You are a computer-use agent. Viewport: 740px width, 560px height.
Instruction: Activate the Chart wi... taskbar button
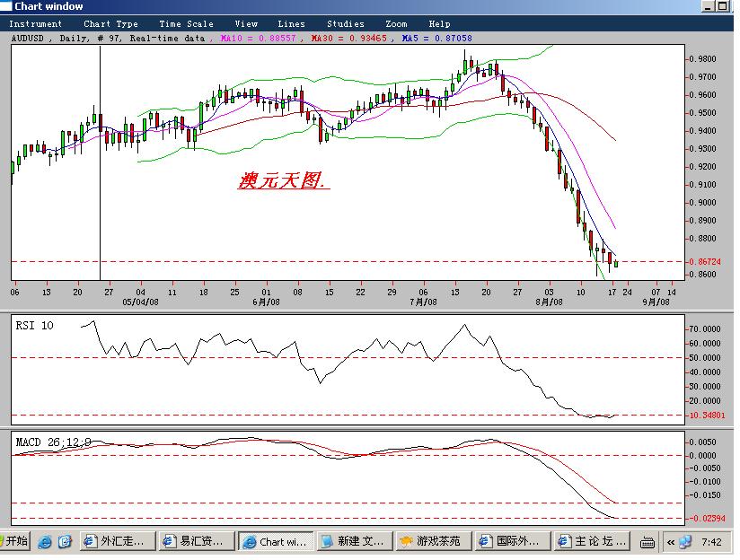[x=276, y=541]
